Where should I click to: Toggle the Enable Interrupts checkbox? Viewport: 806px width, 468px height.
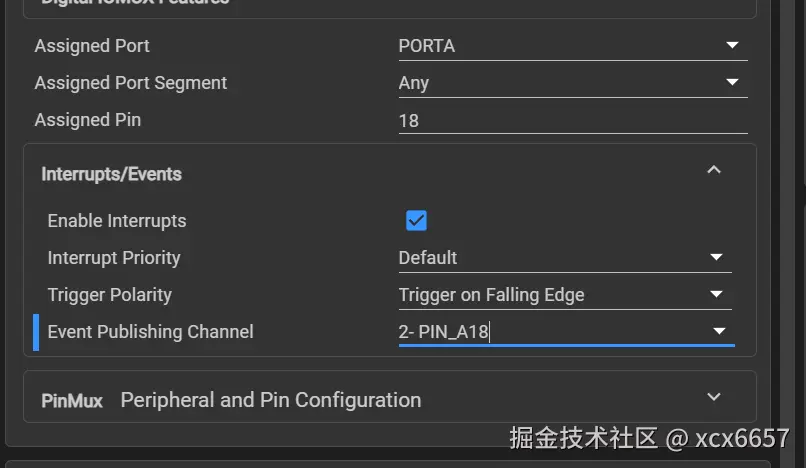coord(416,221)
